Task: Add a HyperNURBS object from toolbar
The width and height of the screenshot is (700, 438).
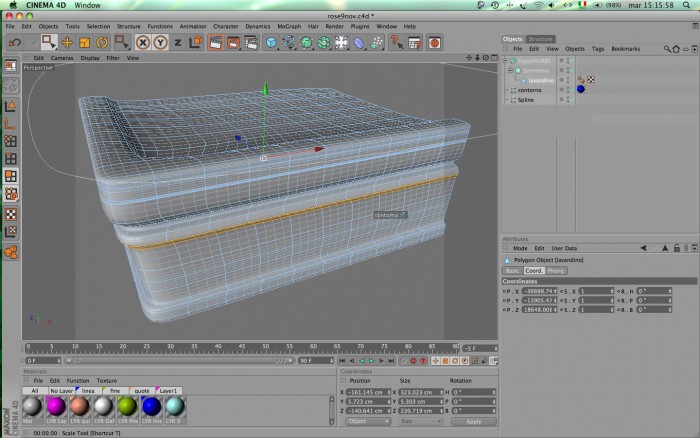Action: 306,43
